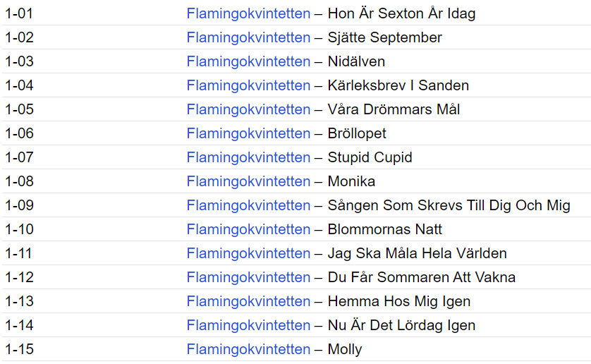Viewport: 591px width, 364px height.
Task: Open artist link on the Molly row
Action: tap(248, 349)
